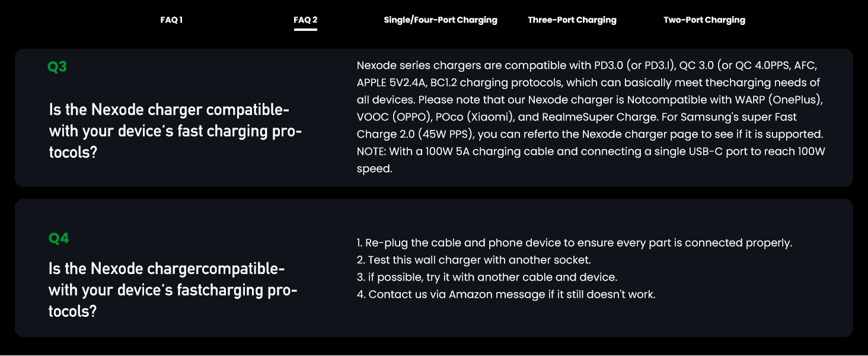Screen dimensions: 868x356
Task: Click step 4 about Amazon message contact
Action: 505,294
